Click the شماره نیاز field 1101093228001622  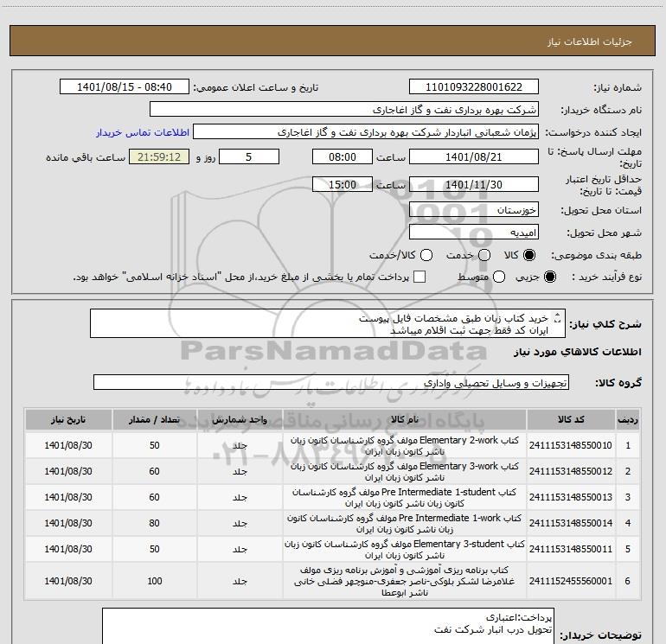pos(474,87)
